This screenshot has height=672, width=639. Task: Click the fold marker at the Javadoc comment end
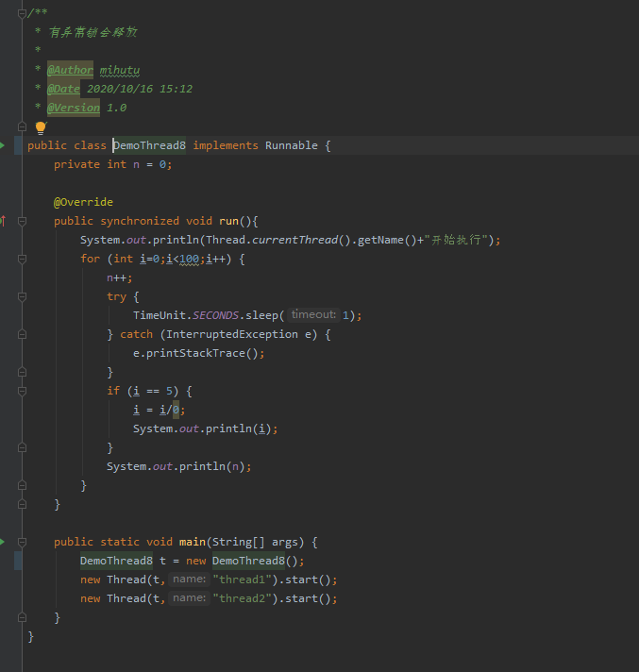[x=22, y=126]
